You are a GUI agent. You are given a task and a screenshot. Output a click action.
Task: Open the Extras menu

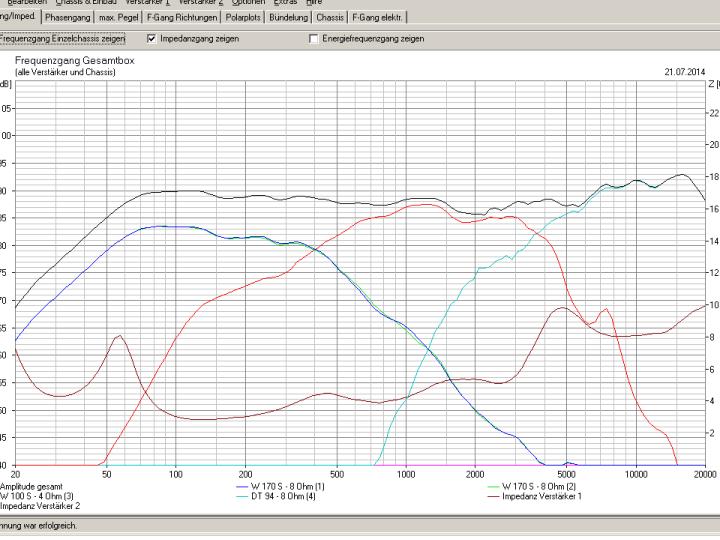pos(286,2)
